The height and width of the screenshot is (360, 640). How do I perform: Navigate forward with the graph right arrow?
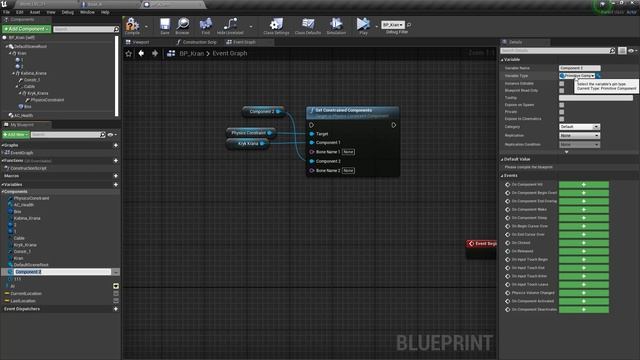(155, 53)
